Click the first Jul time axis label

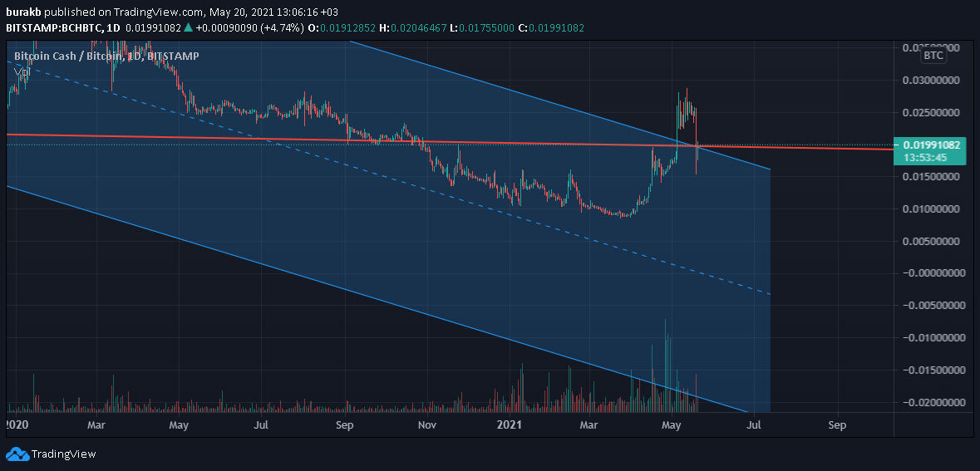point(261,425)
